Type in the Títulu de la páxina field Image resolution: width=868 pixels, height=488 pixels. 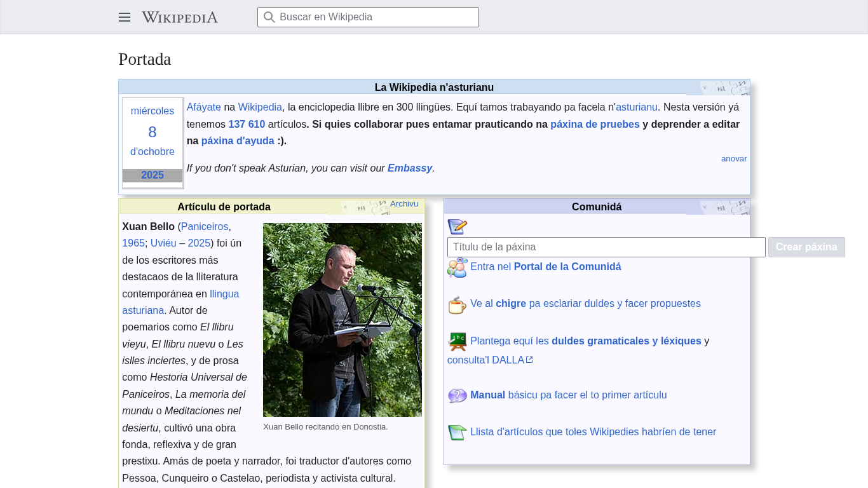click(606, 247)
